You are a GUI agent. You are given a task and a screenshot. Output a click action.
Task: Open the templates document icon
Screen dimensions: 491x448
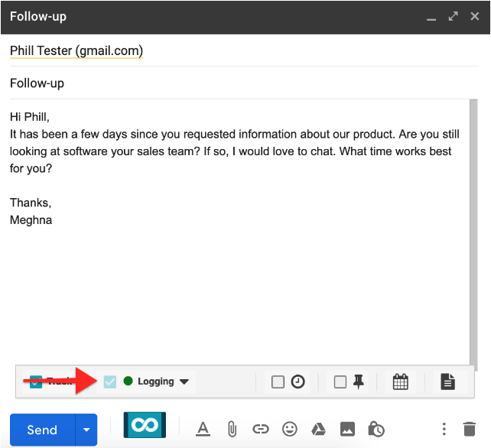447,381
